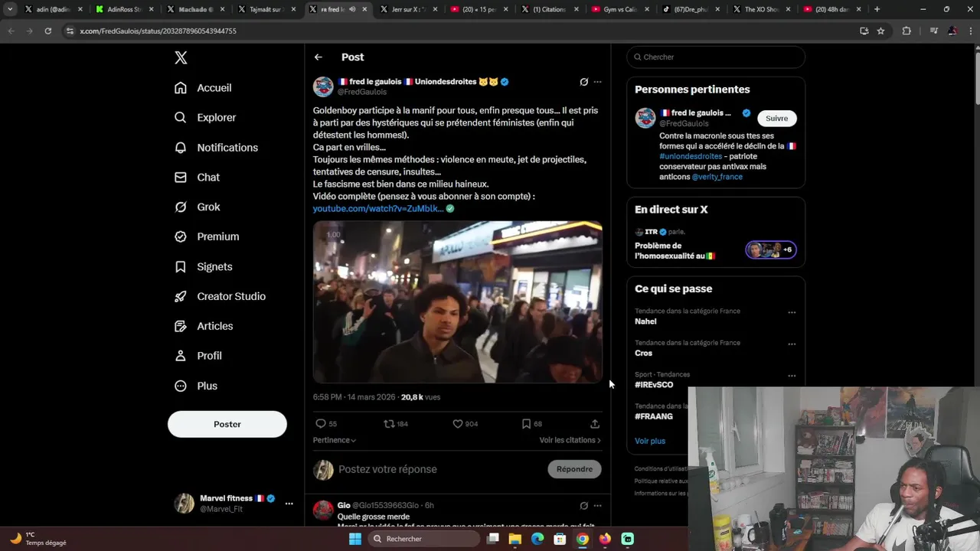Switch to Gym vs Calisthenics tab
The width and height of the screenshot is (980, 551).
click(x=619, y=9)
